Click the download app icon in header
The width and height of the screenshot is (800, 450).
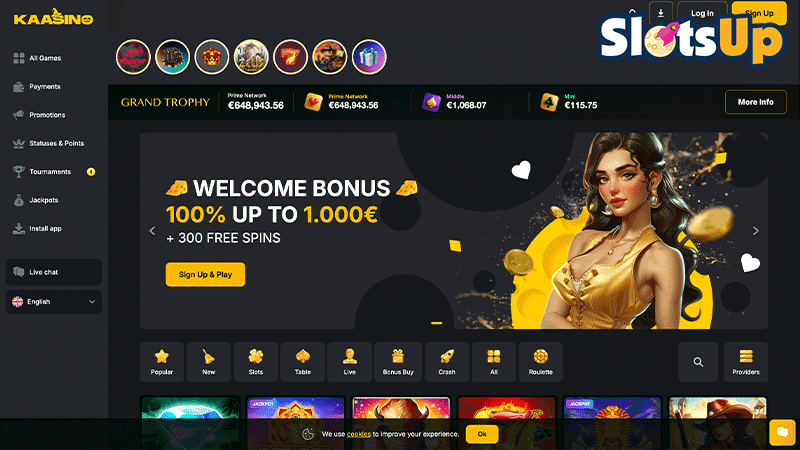[661, 13]
